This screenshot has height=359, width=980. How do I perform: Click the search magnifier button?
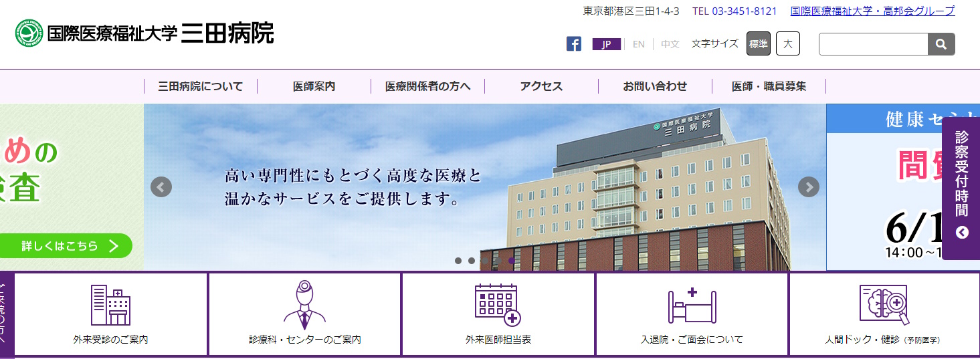[941, 44]
